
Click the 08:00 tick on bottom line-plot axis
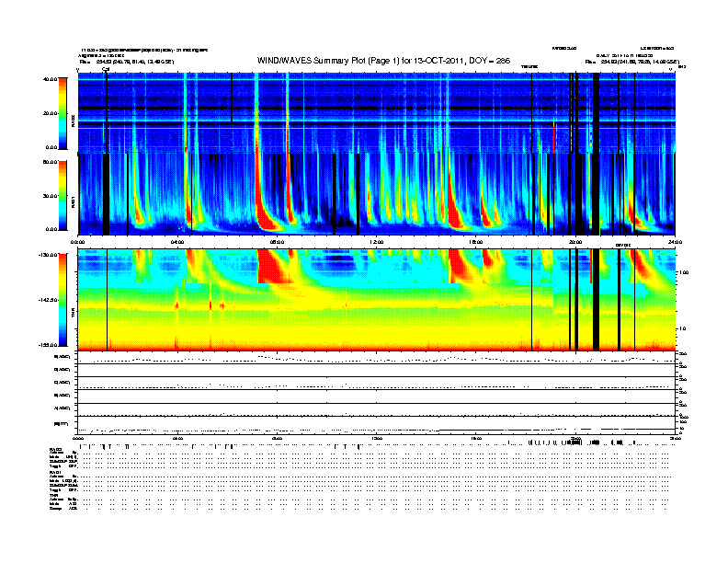pyautogui.click(x=277, y=439)
